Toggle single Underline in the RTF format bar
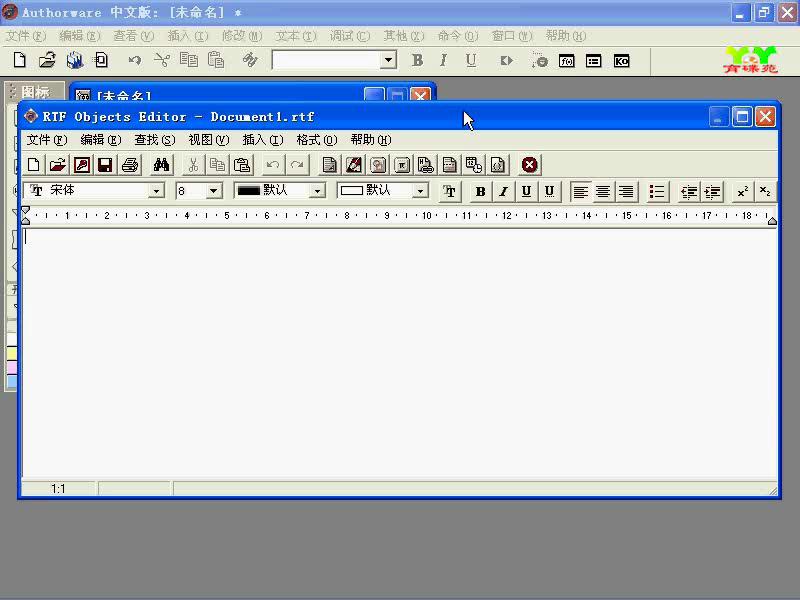 (527, 192)
